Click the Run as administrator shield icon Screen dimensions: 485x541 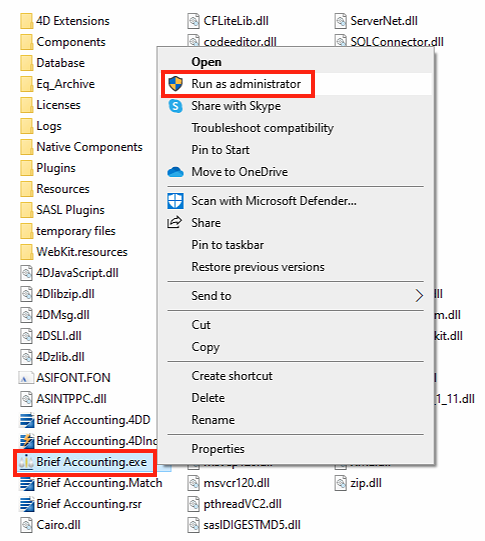click(x=176, y=84)
